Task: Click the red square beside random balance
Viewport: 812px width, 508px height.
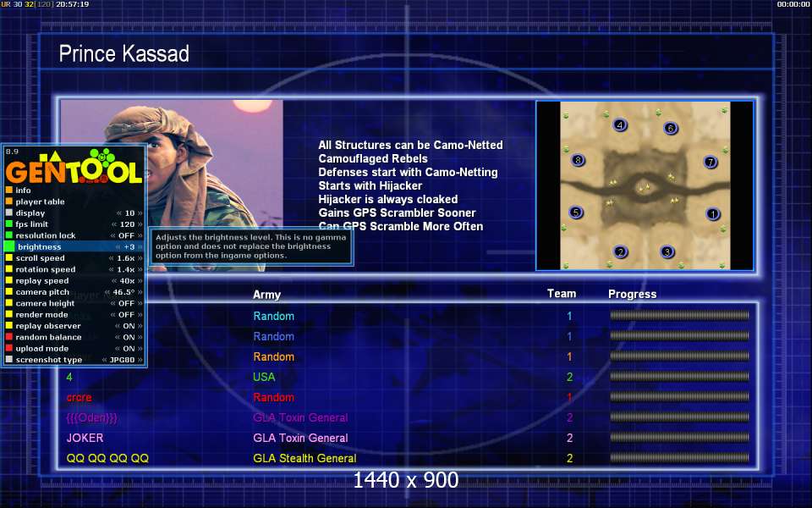Action: pyautogui.click(x=8, y=337)
